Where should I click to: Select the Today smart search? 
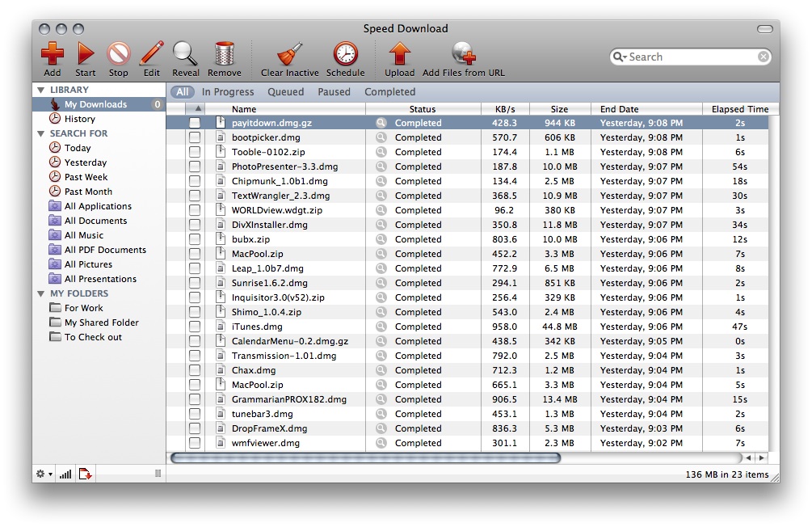coord(78,148)
